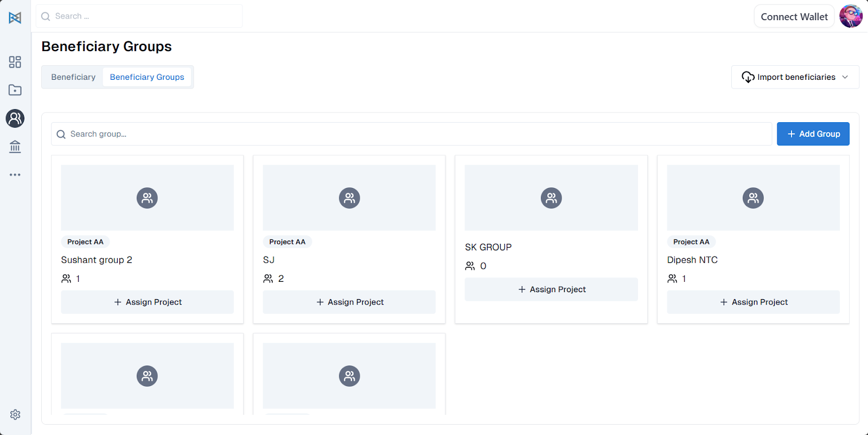Click the cloud download import icon

pos(748,77)
